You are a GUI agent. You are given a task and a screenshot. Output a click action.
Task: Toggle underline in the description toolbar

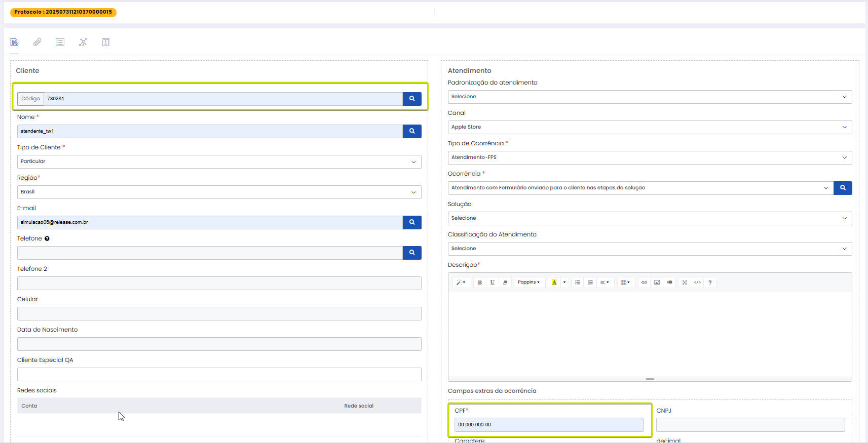coord(493,283)
